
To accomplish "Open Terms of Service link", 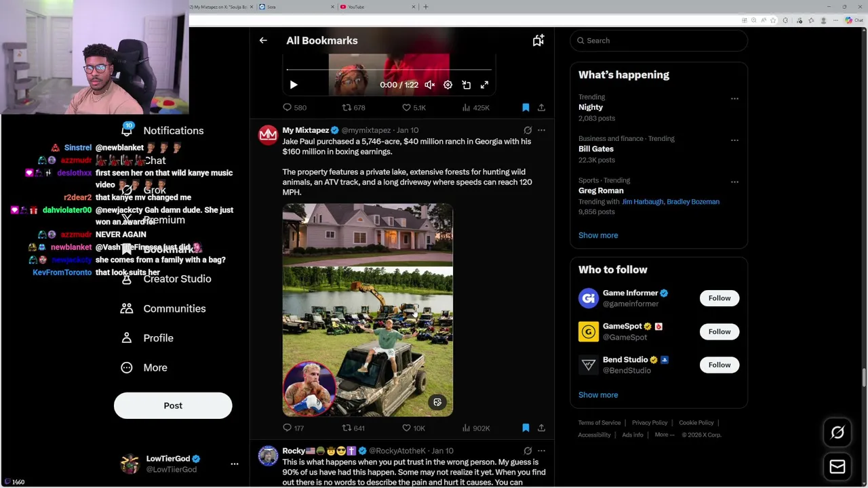I will tap(599, 423).
